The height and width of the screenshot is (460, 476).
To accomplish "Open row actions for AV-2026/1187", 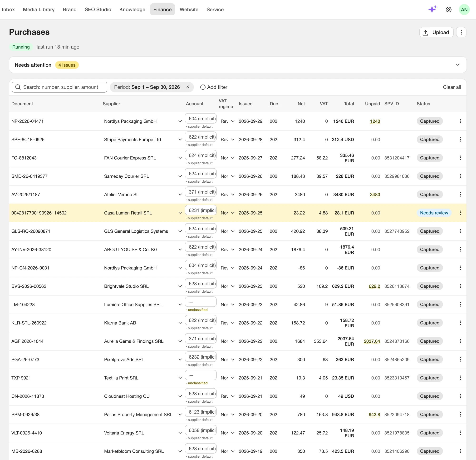I will click(x=460, y=195).
